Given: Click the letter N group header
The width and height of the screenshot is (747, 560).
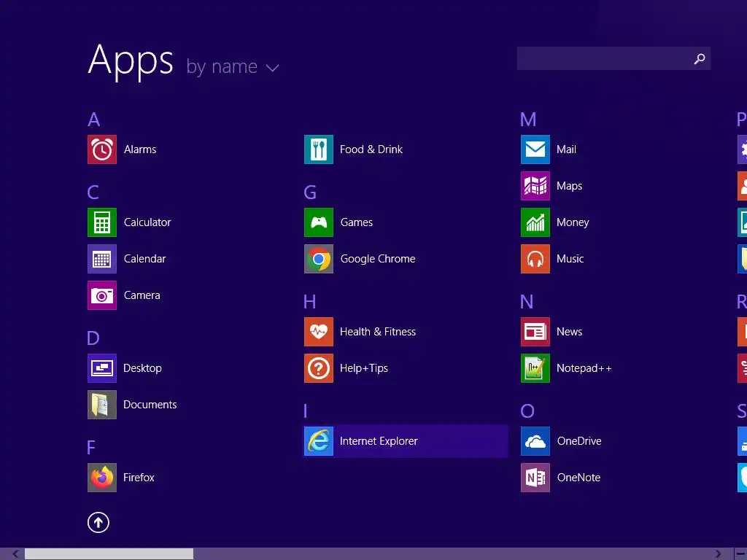Looking at the screenshot, I should click(527, 302).
